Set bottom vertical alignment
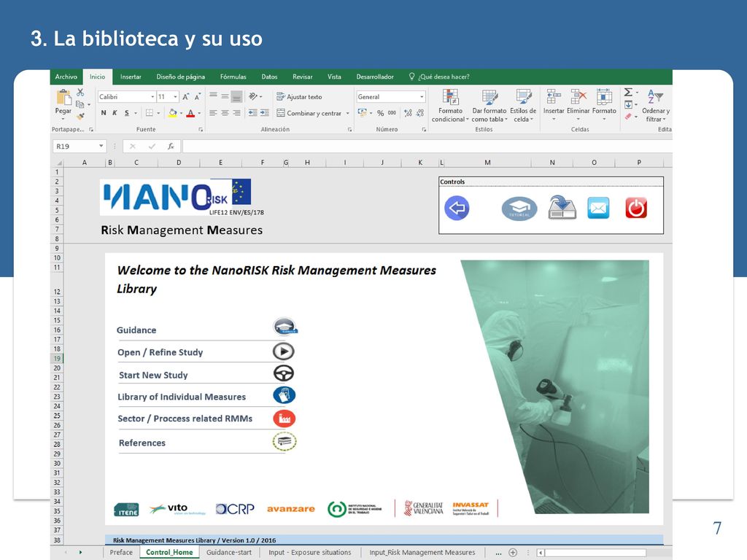 coord(236,97)
